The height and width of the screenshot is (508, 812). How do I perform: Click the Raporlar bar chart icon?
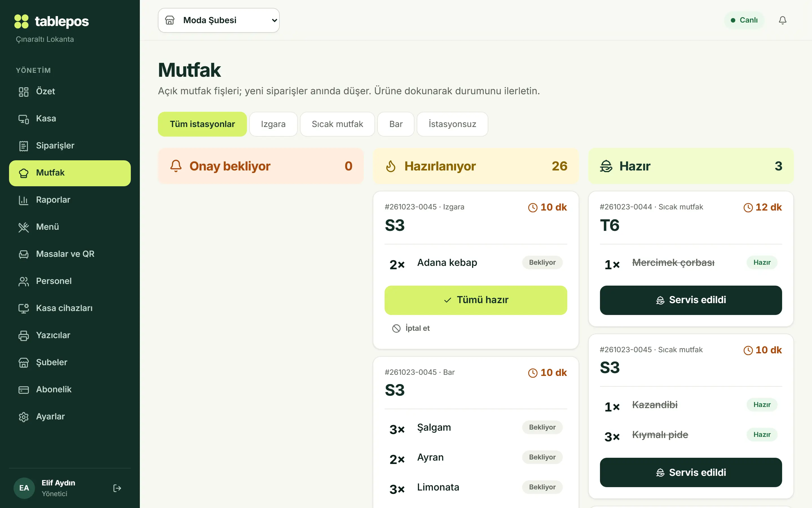point(23,200)
